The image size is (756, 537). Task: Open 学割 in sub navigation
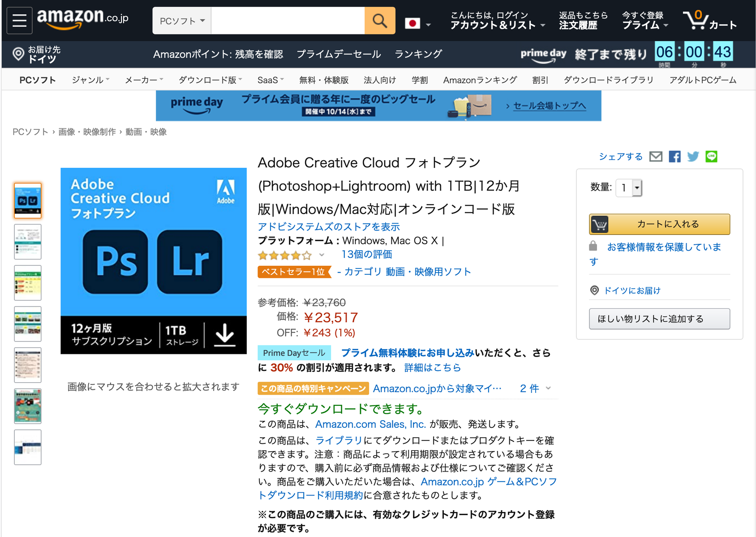click(420, 80)
